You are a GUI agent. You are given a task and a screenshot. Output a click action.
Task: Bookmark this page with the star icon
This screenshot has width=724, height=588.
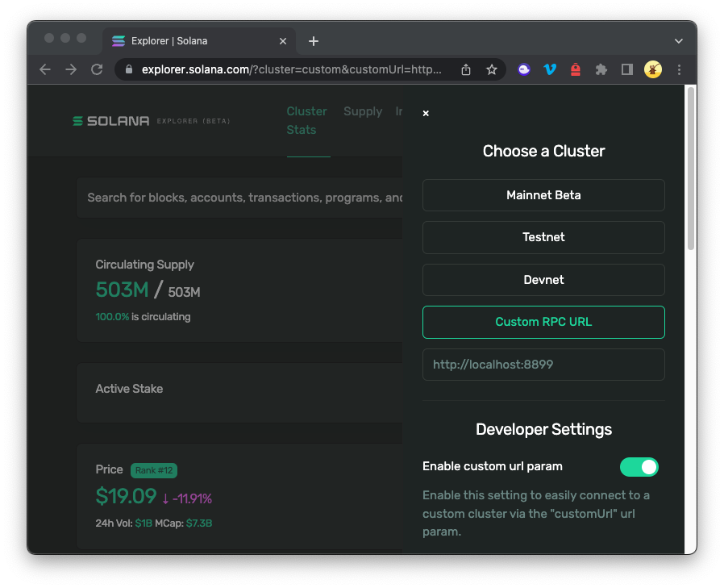[492, 69]
